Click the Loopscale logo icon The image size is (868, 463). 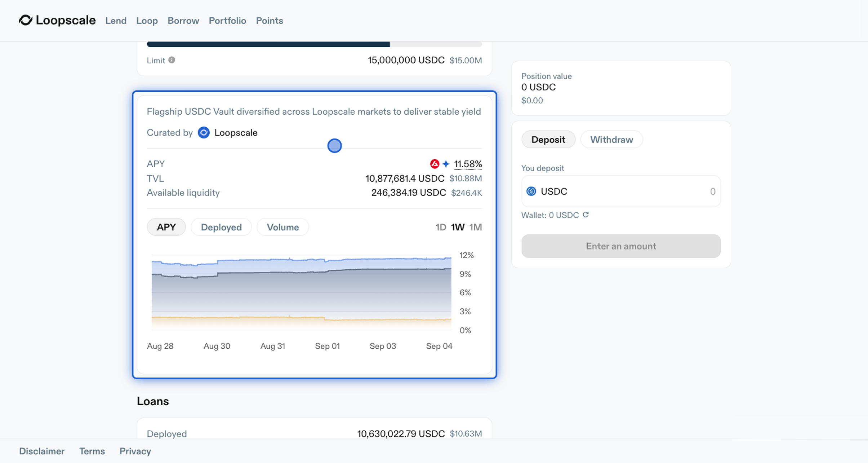click(x=26, y=20)
